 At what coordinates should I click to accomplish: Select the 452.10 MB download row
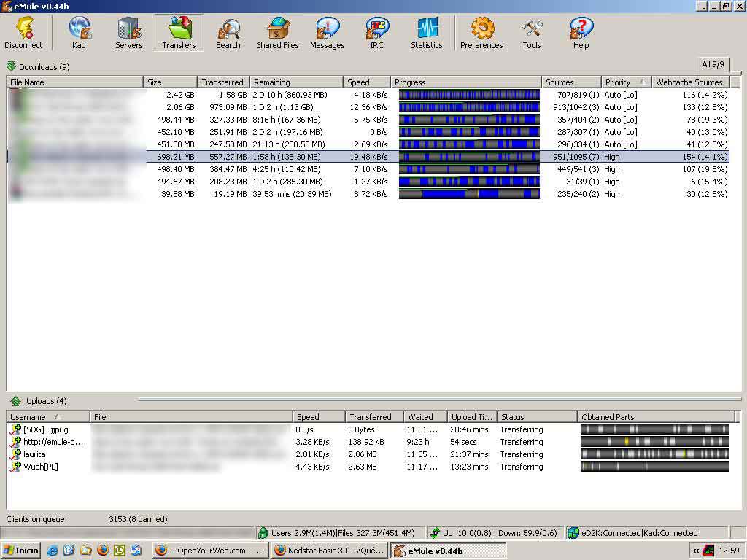368,132
